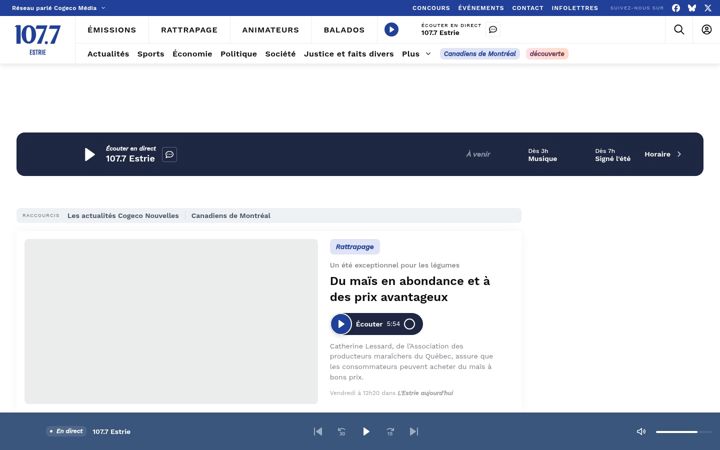Open chat bubble icon in header

point(493,30)
